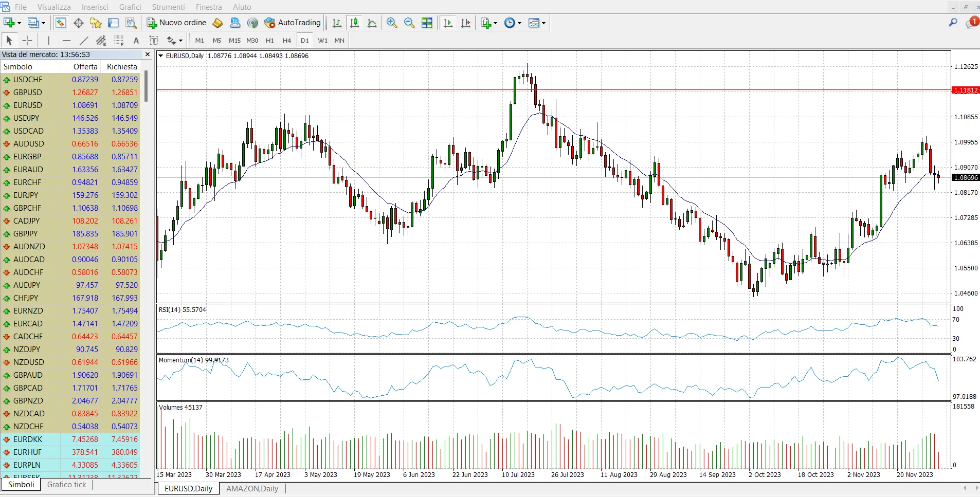Pick the Fibonacci retracement tool
The image size is (980, 497).
coord(119,41)
